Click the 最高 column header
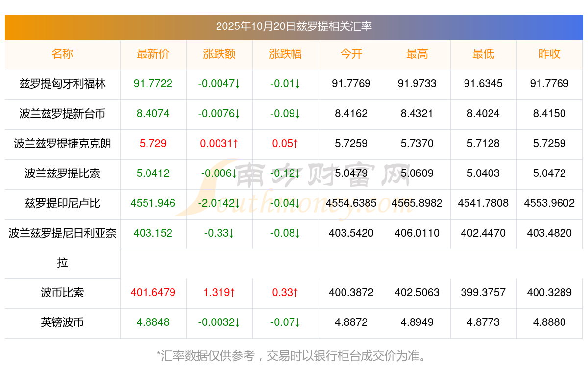Viewport: 588px width, 371px height. [417, 54]
